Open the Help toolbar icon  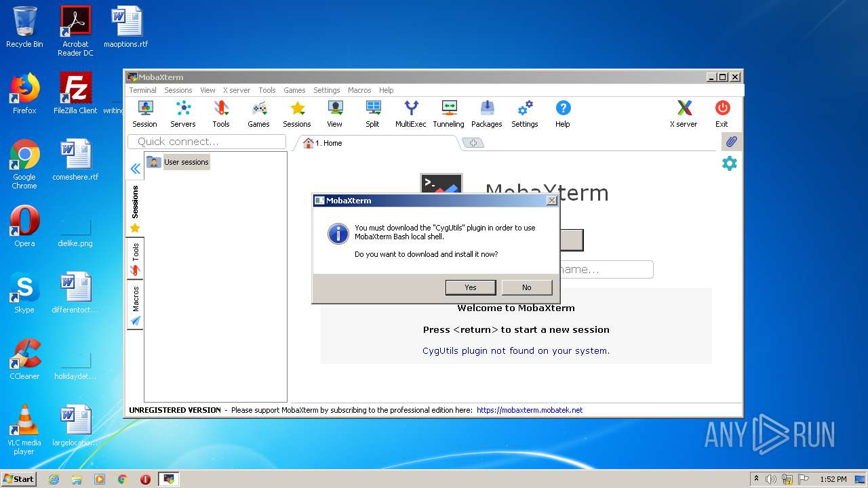point(563,114)
